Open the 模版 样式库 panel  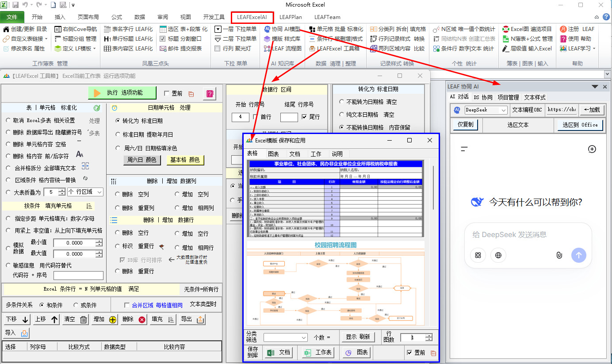pyautogui.click(x=282, y=39)
